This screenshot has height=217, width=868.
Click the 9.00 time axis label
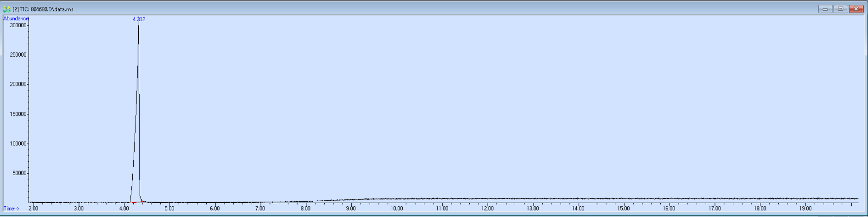351,209
